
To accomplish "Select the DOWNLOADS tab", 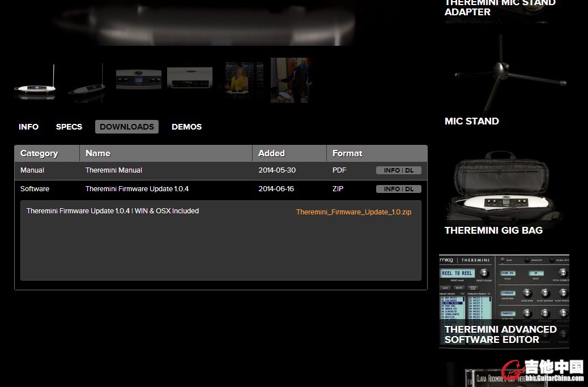I will point(127,127).
